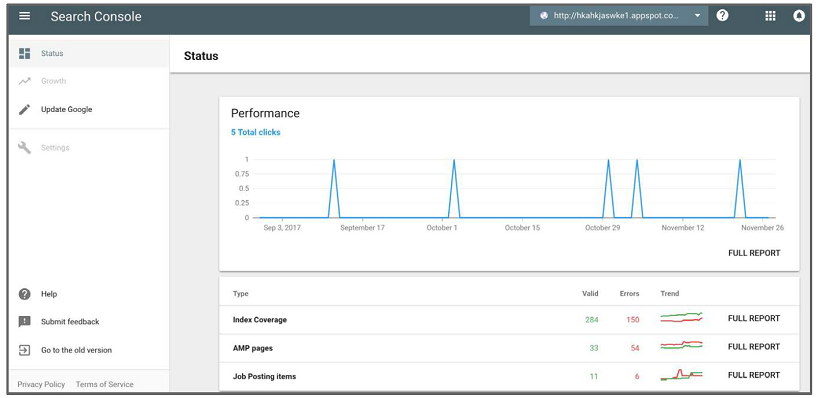Open Submit feedback in sidebar
The image size is (818, 398).
click(89, 322)
